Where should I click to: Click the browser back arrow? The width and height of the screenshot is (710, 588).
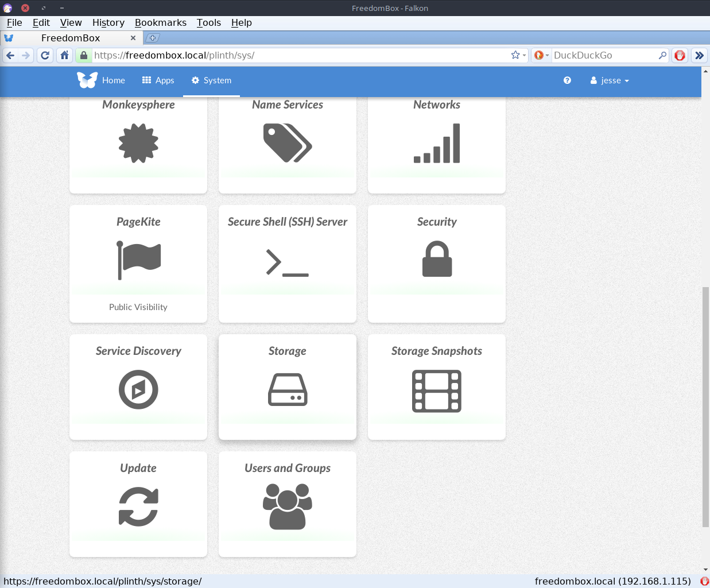point(10,55)
